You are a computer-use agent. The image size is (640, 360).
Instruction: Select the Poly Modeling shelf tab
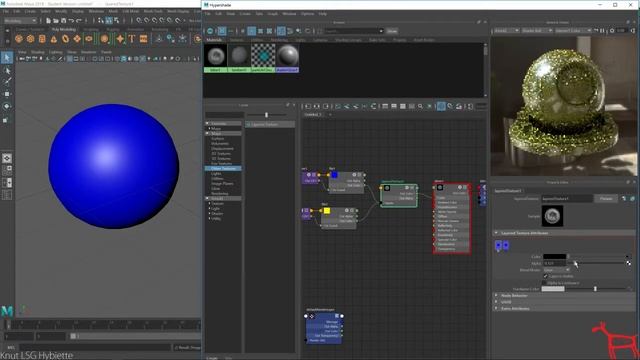[64, 29]
